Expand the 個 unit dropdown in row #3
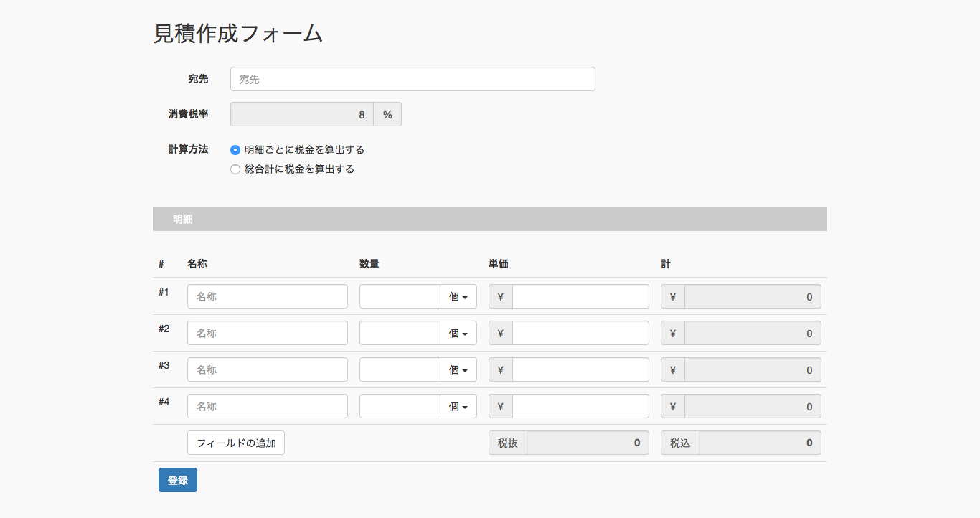The height and width of the screenshot is (518, 980). pyautogui.click(x=458, y=369)
